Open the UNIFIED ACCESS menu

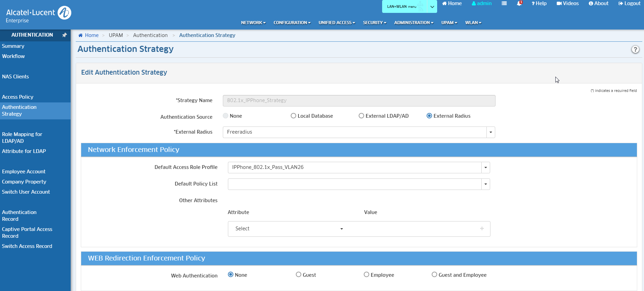click(337, 23)
